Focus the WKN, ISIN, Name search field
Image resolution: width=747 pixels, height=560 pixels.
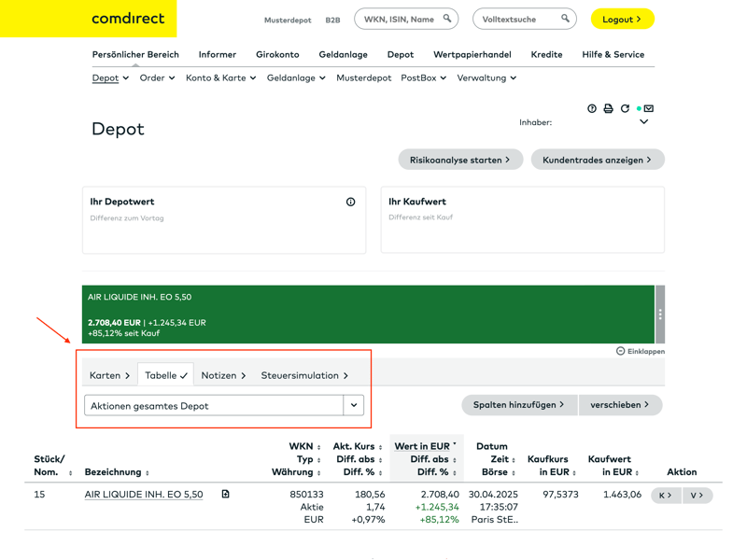[x=406, y=19]
